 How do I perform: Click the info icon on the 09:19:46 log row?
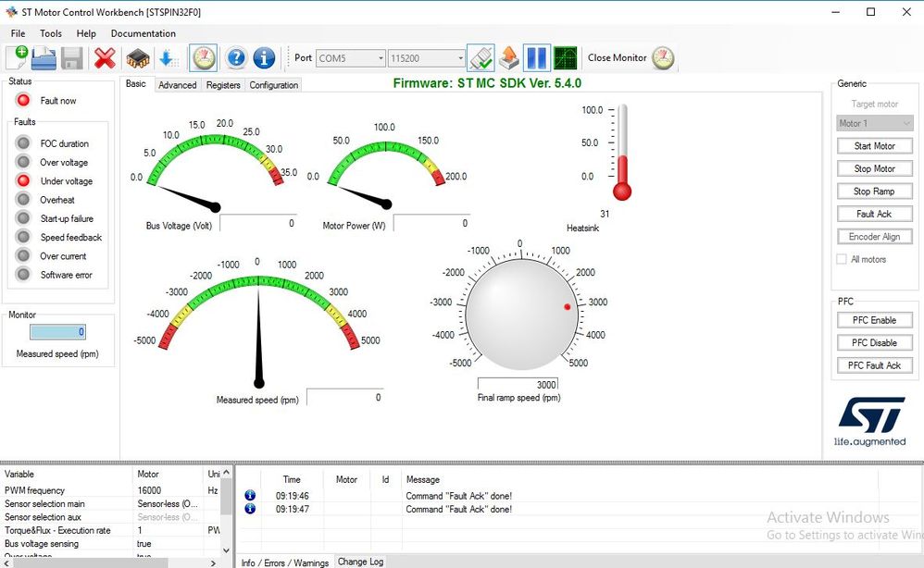coord(250,496)
